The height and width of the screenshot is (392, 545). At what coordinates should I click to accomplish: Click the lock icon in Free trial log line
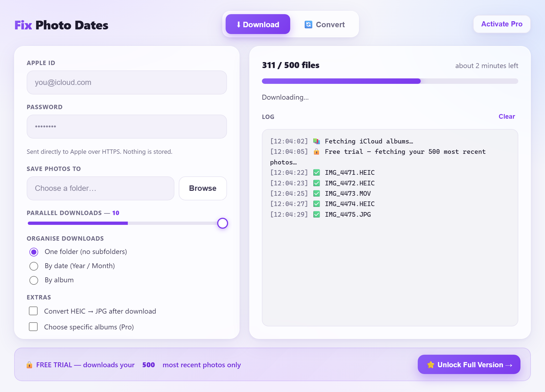316,152
